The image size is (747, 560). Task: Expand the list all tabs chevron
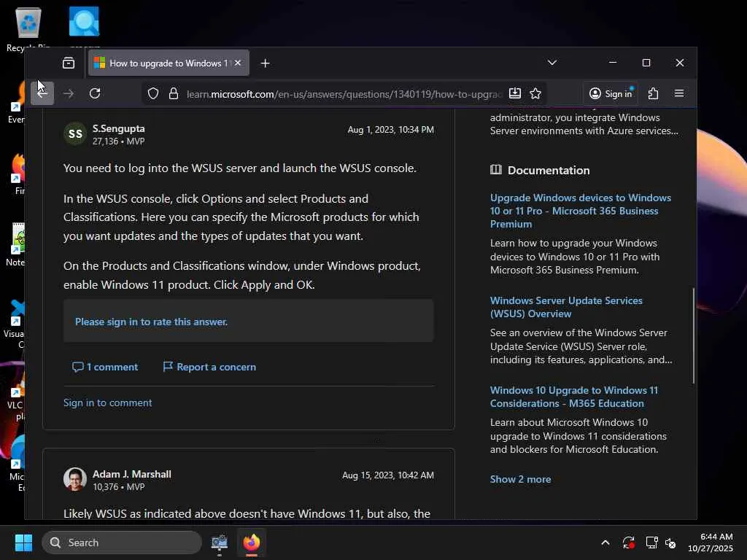(x=552, y=63)
